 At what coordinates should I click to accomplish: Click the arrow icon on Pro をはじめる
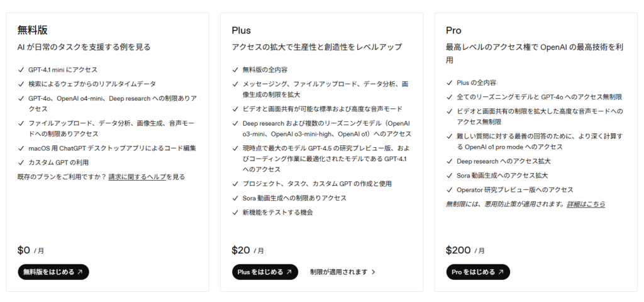(x=501, y=272)
